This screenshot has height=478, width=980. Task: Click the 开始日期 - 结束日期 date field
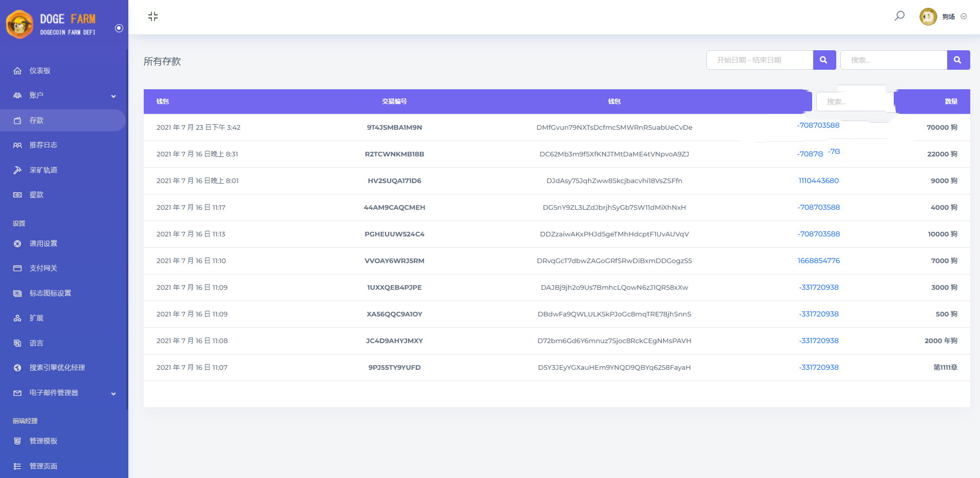(x=760, y=60)
